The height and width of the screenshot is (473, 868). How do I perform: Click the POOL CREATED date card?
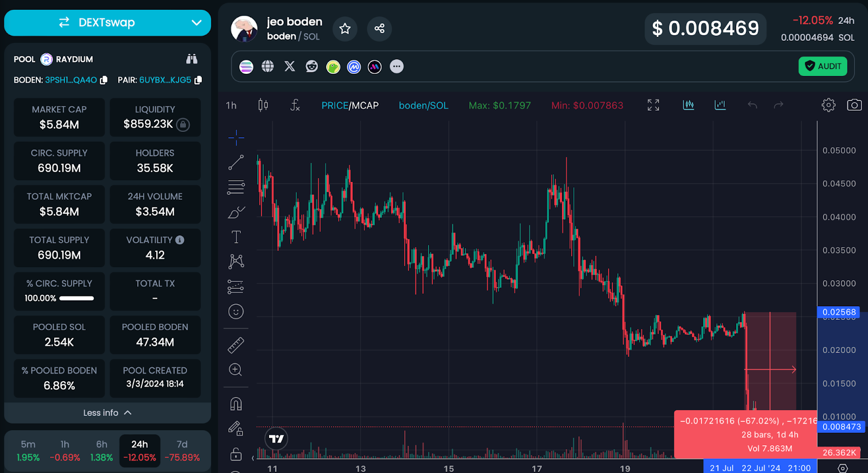(155, 378)
